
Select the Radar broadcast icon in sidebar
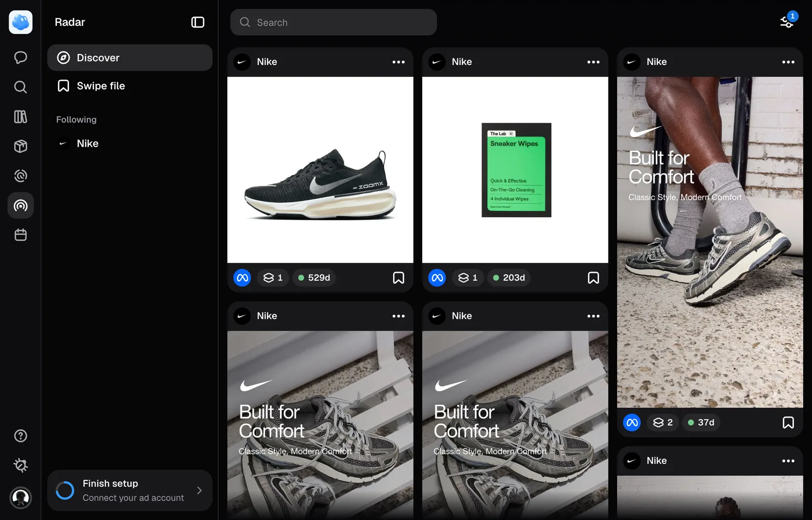[20, 206]
